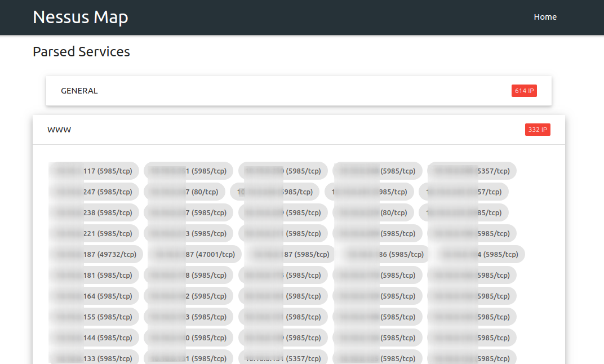Screen dimensions: 604x364
Task: Select the host ending 117 (5985/tcp)
Action: pyautogui.click(x=94, y=171)
